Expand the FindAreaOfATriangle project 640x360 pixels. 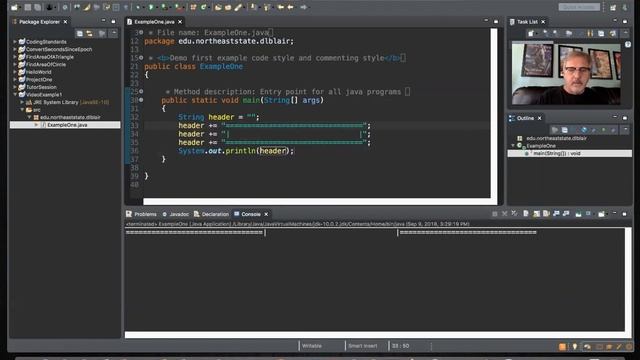tap(15, 57)
